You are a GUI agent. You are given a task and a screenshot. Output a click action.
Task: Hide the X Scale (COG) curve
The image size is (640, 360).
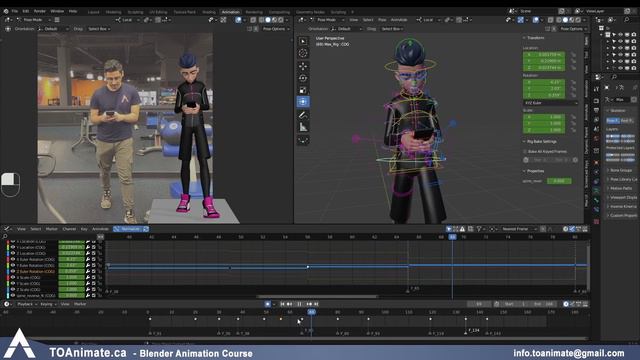(13, 277)
